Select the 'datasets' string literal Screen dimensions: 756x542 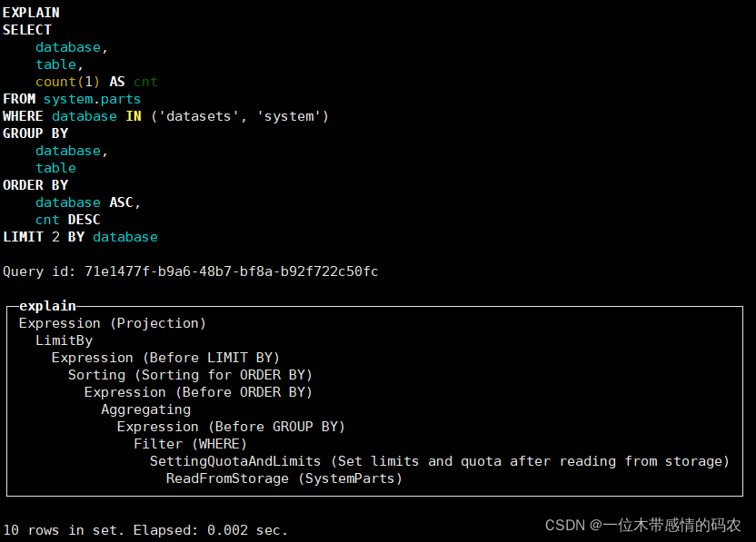200,116
